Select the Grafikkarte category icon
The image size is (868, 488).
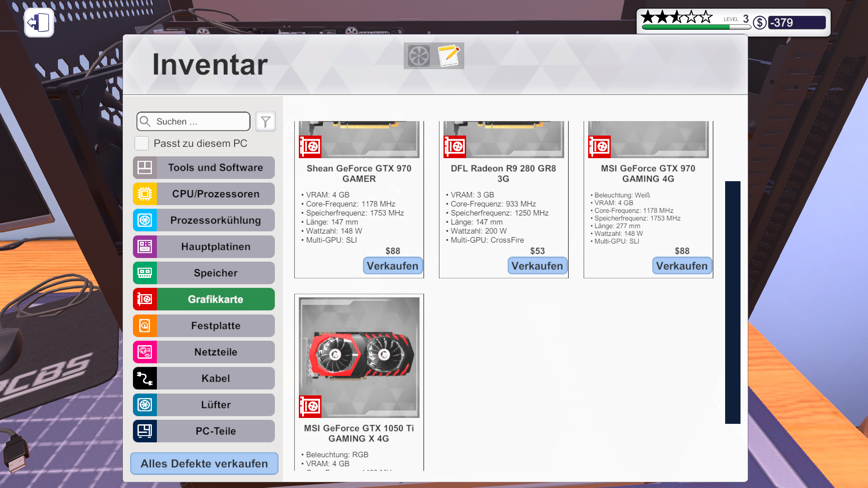145,299
